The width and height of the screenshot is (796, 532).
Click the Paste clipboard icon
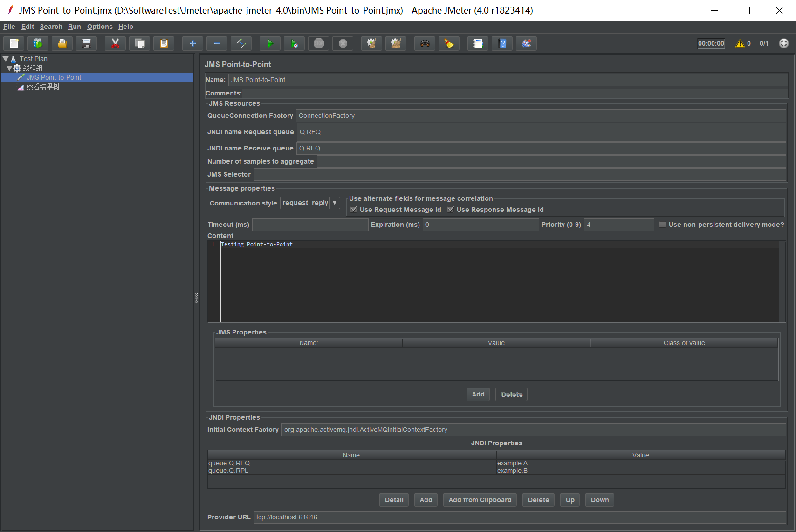click(164, 43)
